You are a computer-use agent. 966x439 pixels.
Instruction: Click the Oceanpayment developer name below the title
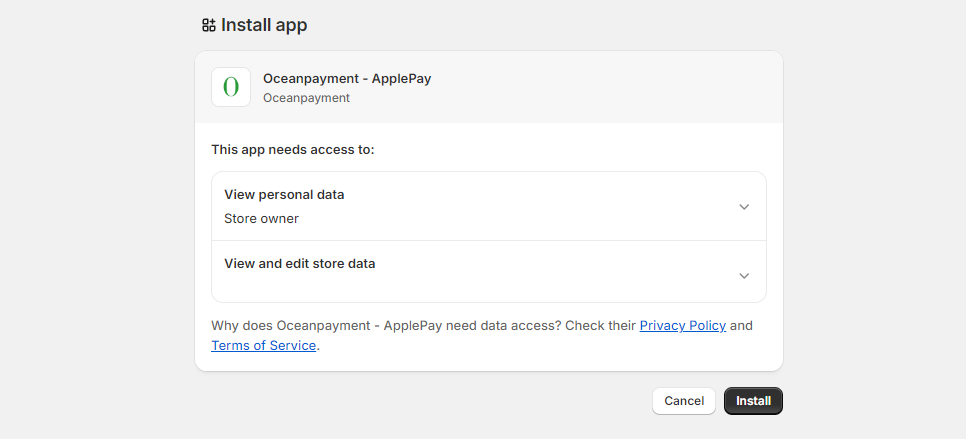(x=306, y=98)
